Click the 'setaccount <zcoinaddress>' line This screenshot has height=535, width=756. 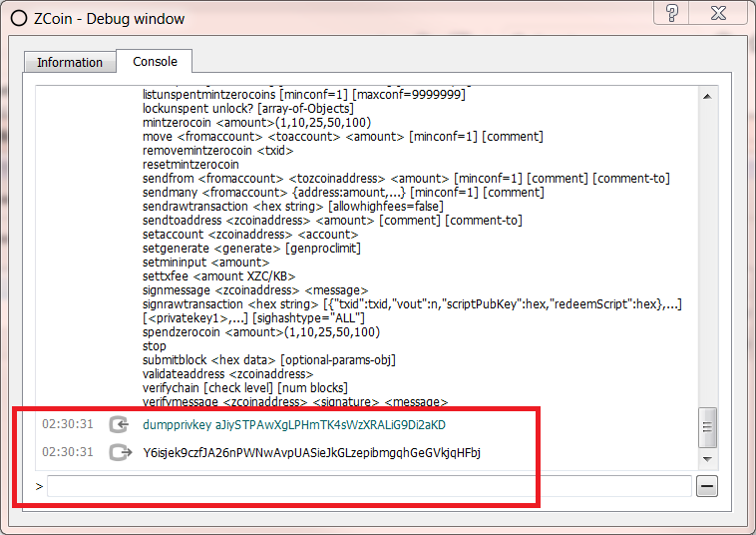pyautogui.click(x=250, y=235)
